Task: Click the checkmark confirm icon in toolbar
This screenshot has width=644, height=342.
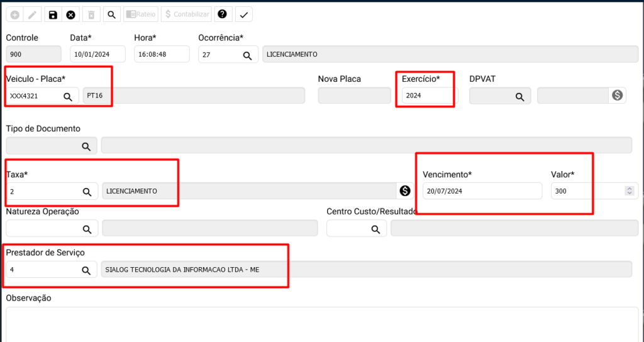Action: tap(243, 14)
